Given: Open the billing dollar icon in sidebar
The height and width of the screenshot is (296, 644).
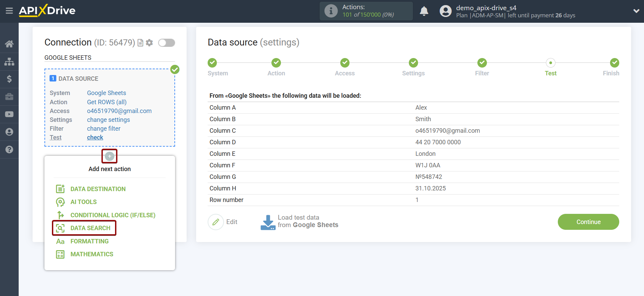Looking at the screenshot, I should [9, 79].
